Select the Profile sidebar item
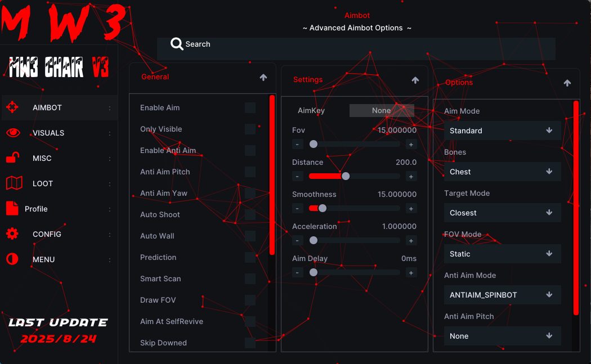This screenshot has width=591, height=364. coord(36,209)
